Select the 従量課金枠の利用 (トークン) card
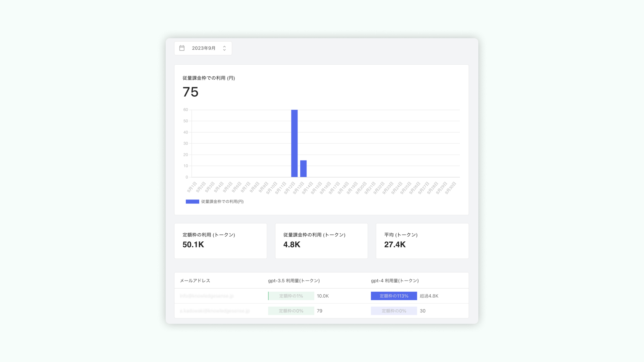The image size is (644, 362). coord(321,241)
